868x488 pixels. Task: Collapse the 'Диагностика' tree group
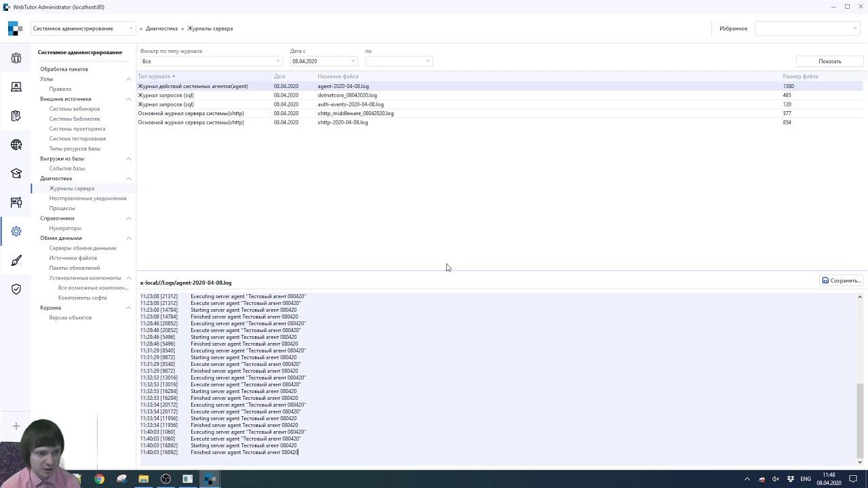(x=129, y=178)
